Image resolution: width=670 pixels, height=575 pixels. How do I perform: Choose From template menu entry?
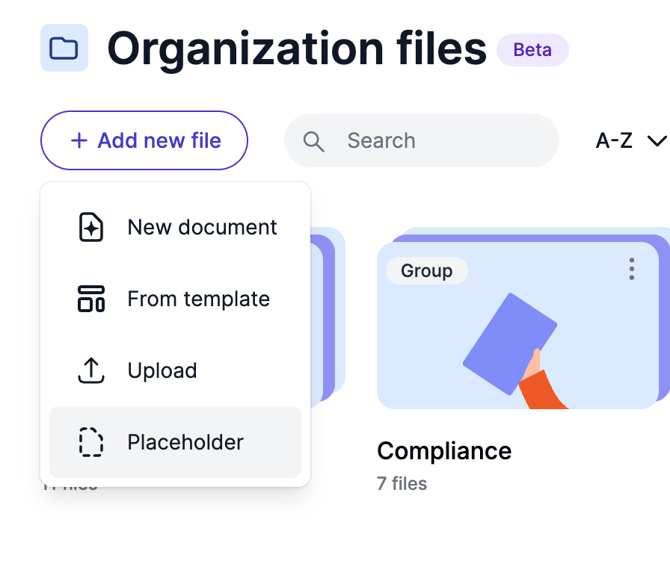point(176,299)
